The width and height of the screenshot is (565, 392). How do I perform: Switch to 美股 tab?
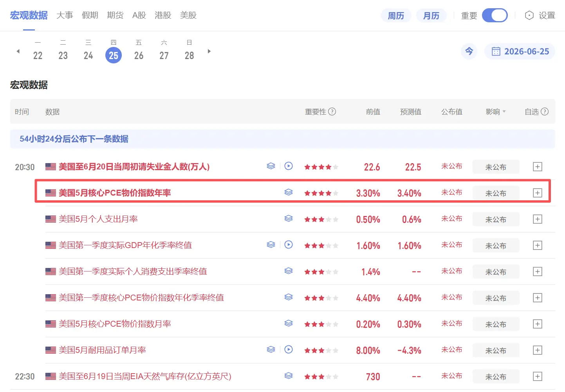[x=188, y=15]
